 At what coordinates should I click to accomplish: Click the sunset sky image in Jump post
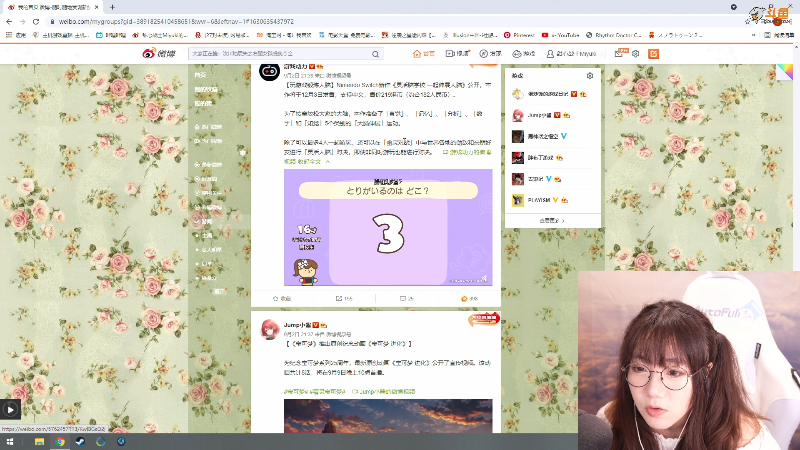click(388, 416)
